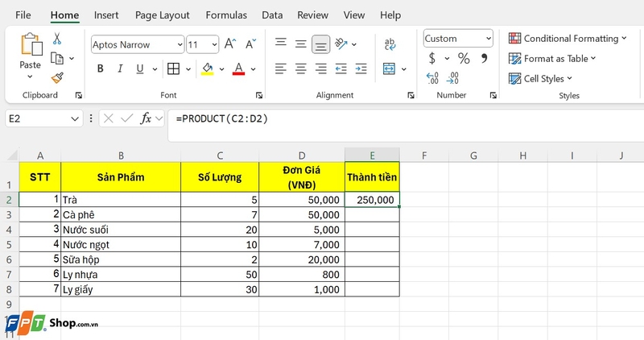Expand Paste options arrow
644x340 pixels.
click(x=30, y=77)
